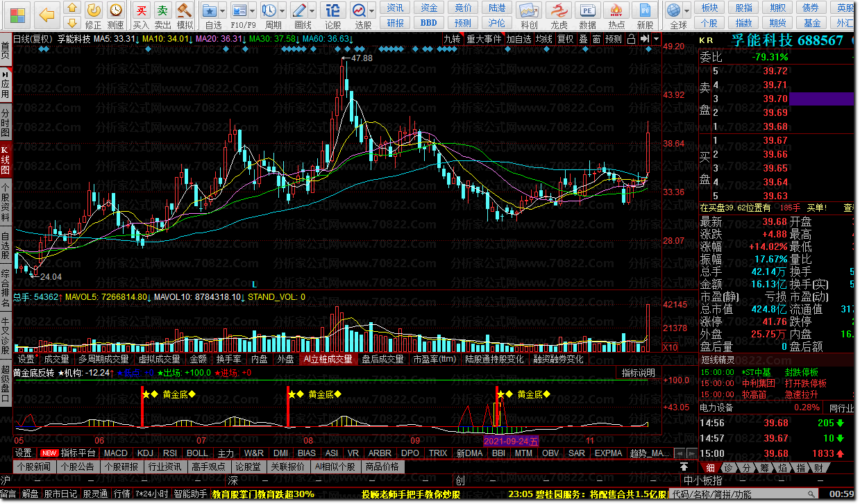The width and height of the screenshot is (860, 504).
Task: Open the 数据 PE data icon
Action: 588,10
